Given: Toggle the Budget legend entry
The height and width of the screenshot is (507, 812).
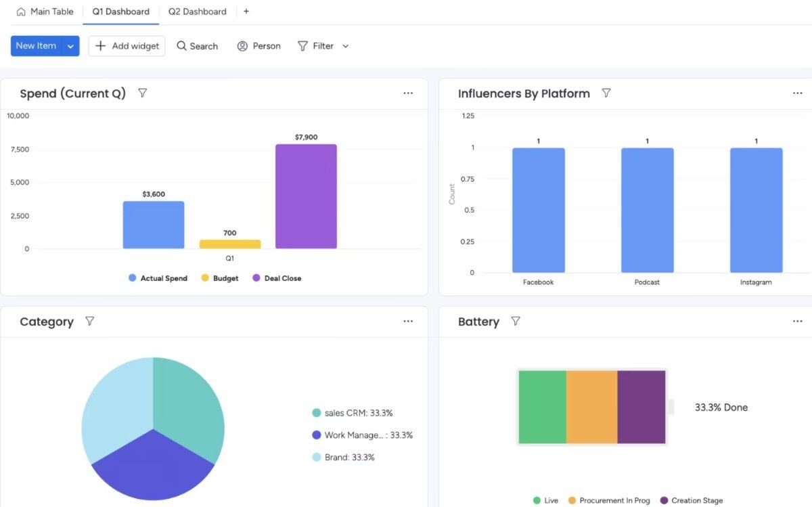Looking at the screenshot, I should click(219, 278).
